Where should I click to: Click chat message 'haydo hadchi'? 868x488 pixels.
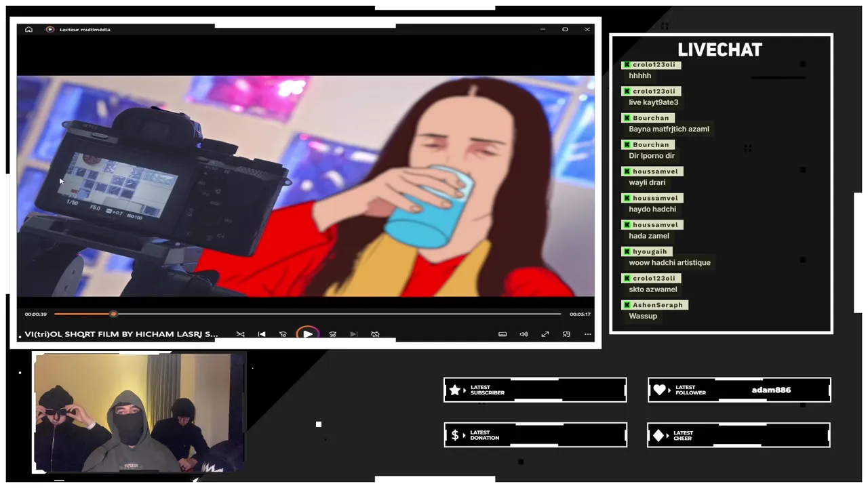pyautogui.click(x=652, y=209)
